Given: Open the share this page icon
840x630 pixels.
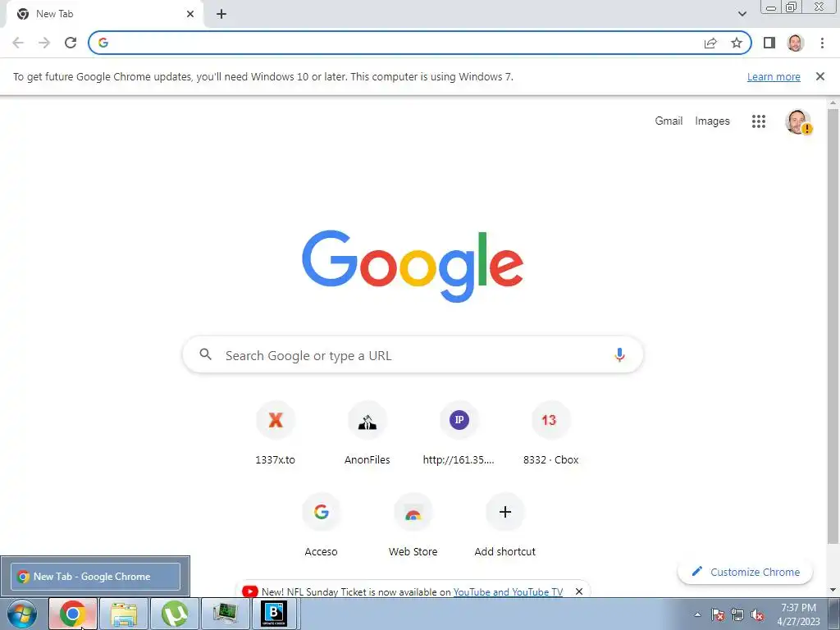Looking at the screenshot, I should pos(710,43).
